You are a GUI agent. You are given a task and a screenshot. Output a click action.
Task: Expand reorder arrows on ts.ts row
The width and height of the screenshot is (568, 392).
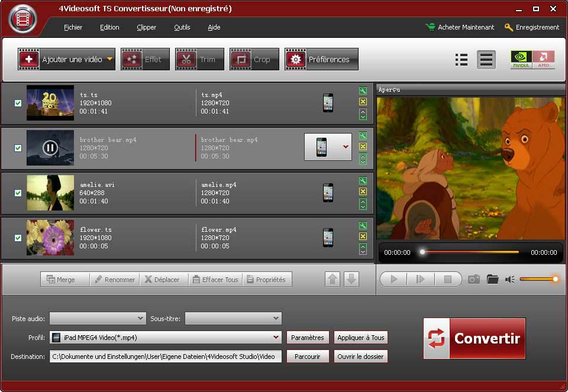pos(363,114)
